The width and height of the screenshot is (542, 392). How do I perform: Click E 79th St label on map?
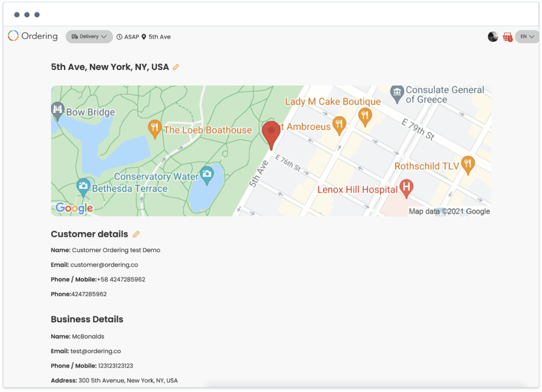click(x=418, y=129)
